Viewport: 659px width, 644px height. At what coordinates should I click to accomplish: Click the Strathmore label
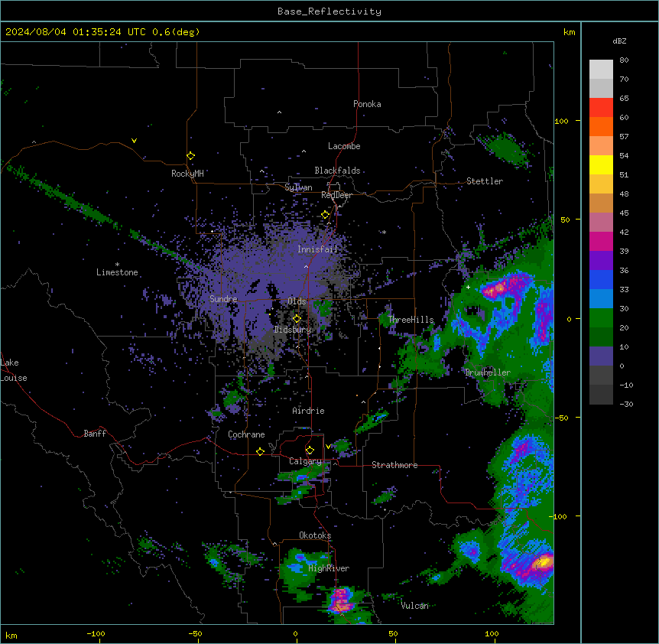coord(394,465)
